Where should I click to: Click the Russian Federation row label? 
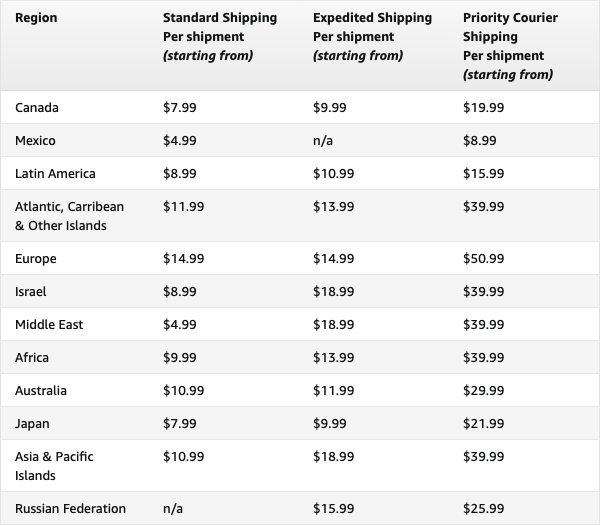click(71, 509)
